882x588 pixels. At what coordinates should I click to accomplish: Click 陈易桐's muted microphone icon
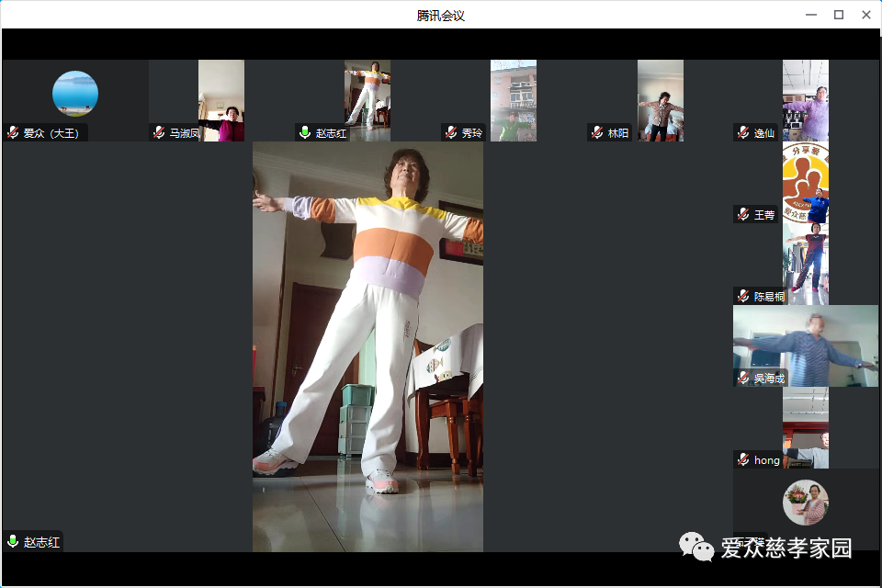pos(743,297)
